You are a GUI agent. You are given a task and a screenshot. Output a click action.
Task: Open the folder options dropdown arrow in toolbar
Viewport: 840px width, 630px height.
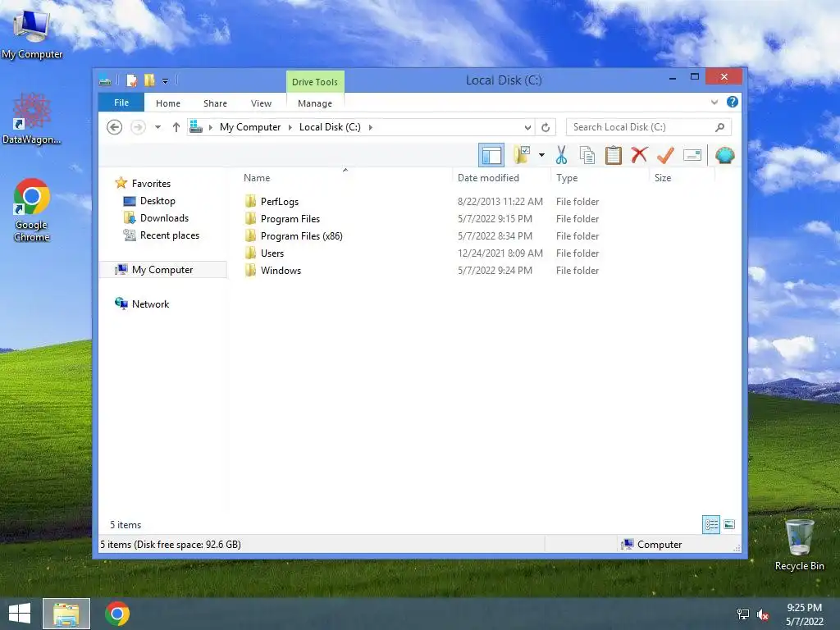point(541,155)
